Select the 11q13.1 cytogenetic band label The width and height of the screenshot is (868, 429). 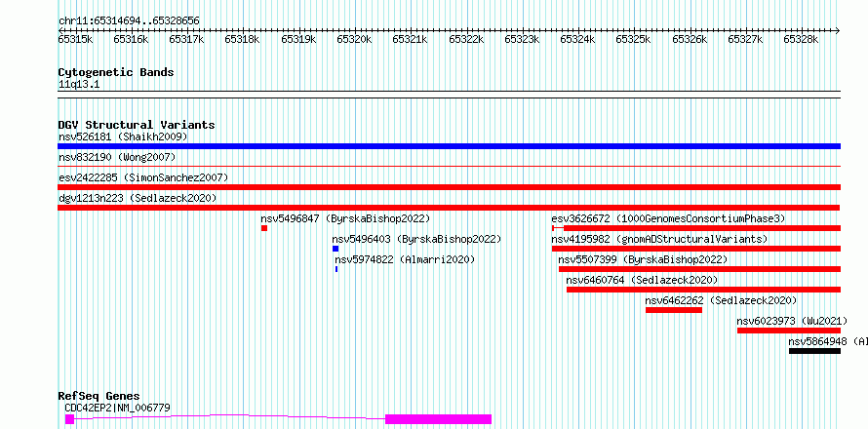click(x=79, y=85)
